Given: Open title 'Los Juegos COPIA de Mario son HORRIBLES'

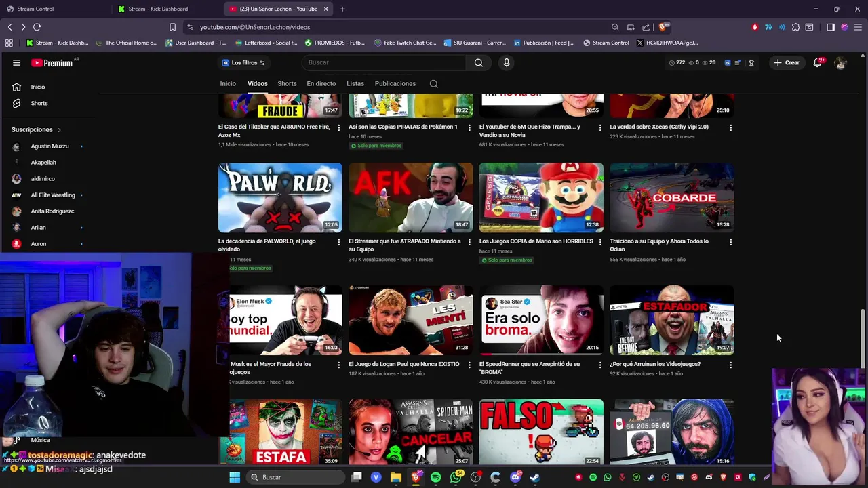Looking at the screenshot, I should pos(536,241).
